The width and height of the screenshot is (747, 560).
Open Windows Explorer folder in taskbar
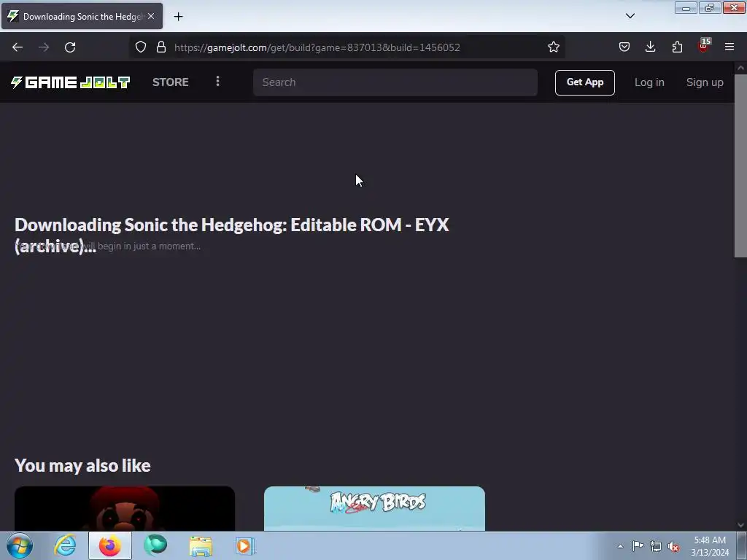pyautogui.click(x=201, y=545)
